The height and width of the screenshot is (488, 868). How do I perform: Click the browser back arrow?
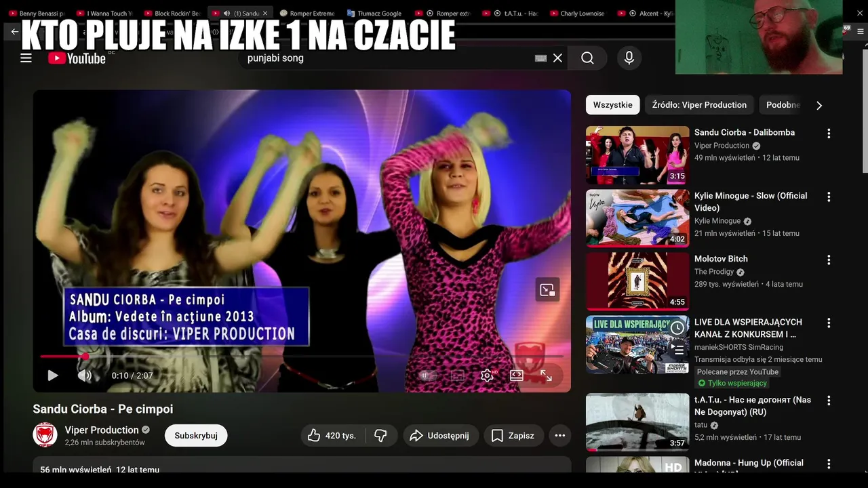(14, 31)
